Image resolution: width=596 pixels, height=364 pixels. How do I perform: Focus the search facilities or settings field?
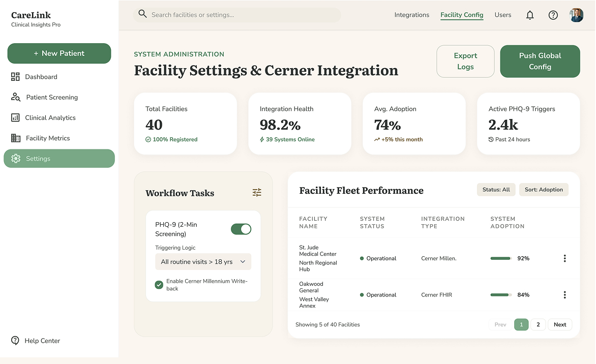[x=237, y=15]
